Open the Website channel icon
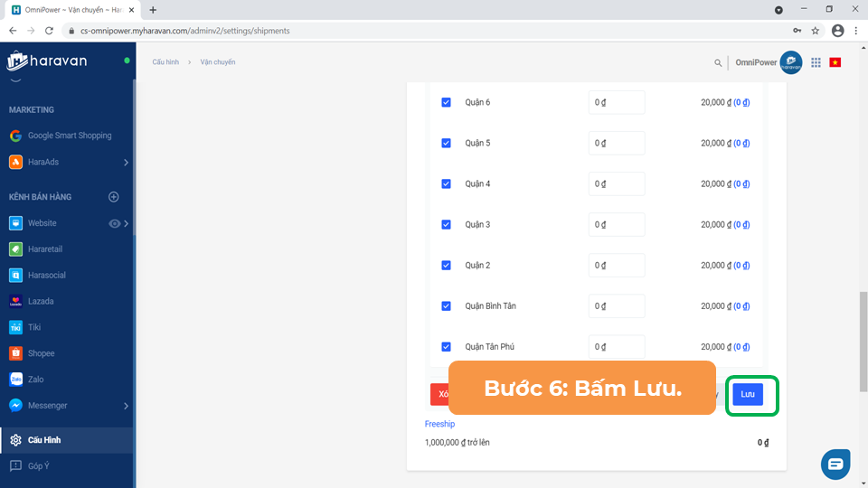This screenshot has height=488, width=868. click(15, 223)
